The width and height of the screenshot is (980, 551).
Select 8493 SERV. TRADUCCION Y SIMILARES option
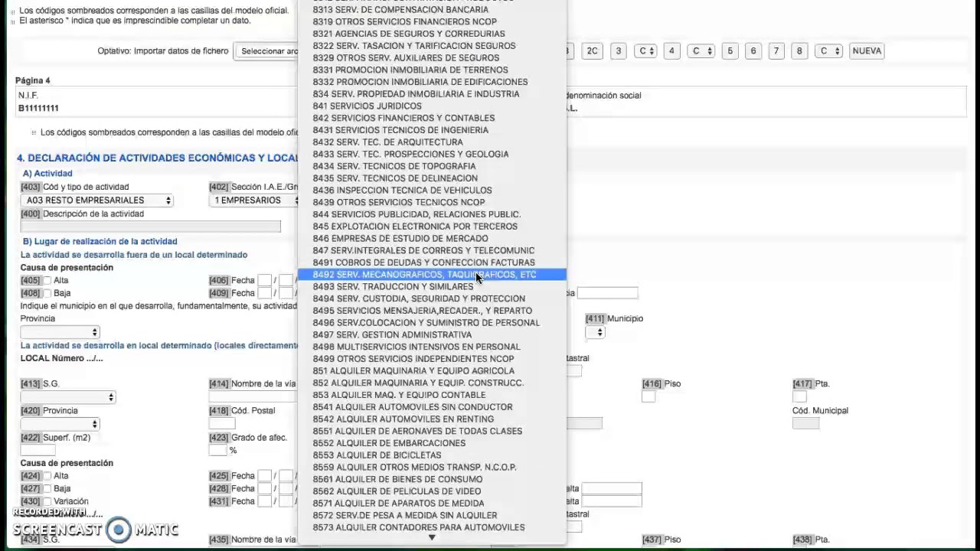point(432,287)
